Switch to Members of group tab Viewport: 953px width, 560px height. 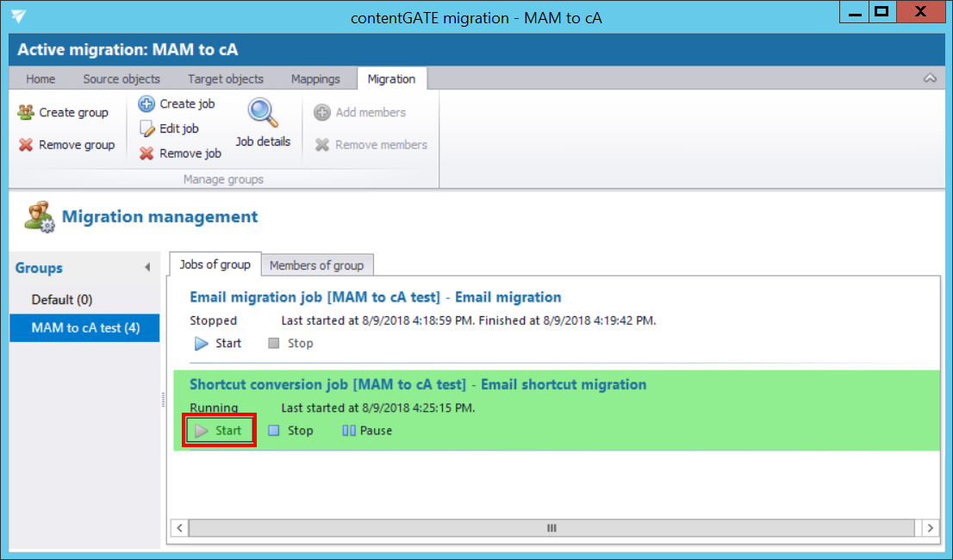pyautogui.click(x=316, y=265)
